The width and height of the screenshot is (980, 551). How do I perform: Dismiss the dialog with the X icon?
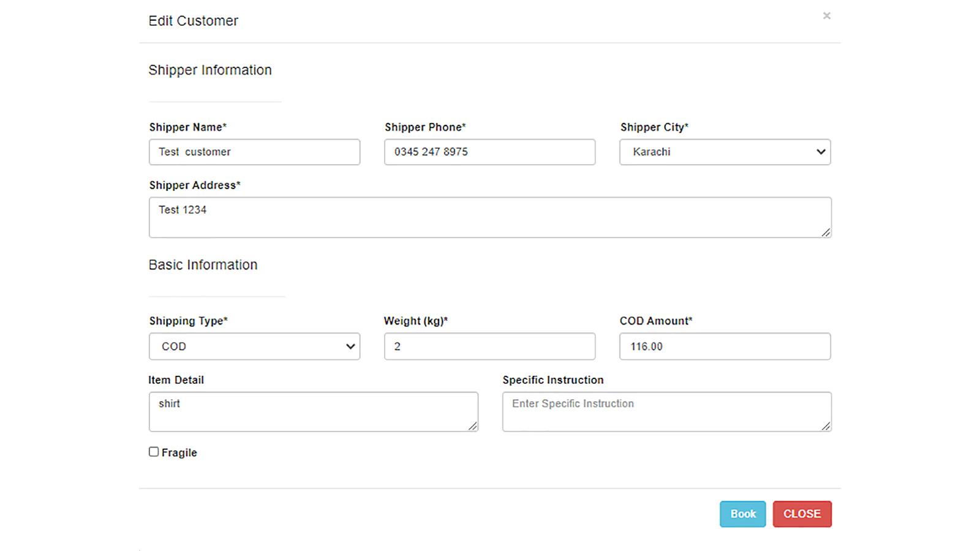826,16
